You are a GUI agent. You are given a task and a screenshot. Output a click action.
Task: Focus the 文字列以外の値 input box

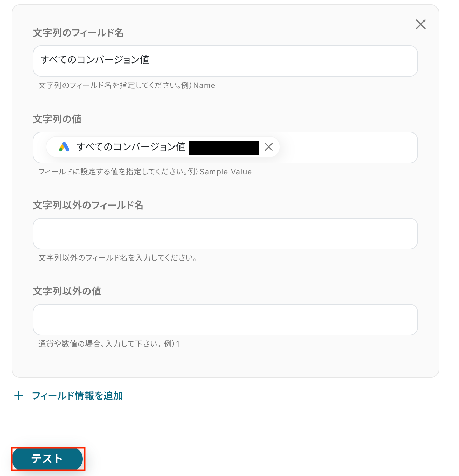tap(225, 320)
